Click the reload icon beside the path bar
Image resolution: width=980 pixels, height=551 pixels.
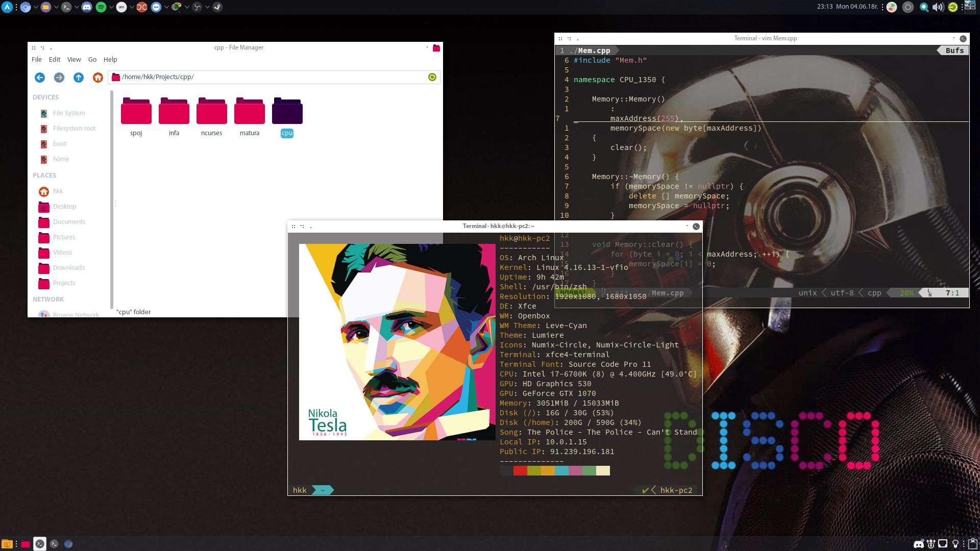(x=432, y=77)
